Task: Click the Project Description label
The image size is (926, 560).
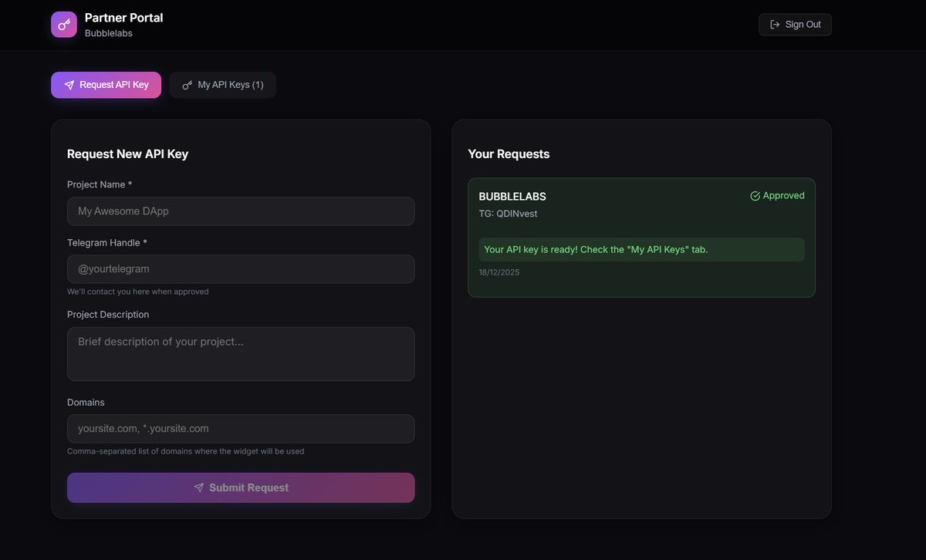Action: coord(108,315)
